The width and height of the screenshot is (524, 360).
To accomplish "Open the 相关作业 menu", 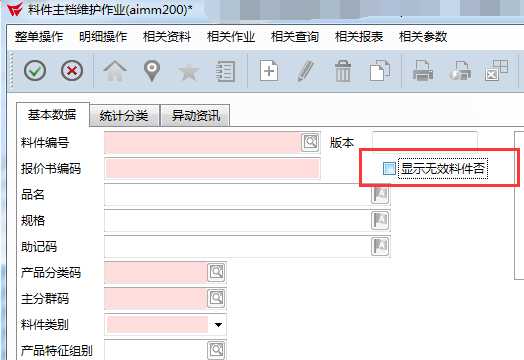I will [x=231, y=36].
